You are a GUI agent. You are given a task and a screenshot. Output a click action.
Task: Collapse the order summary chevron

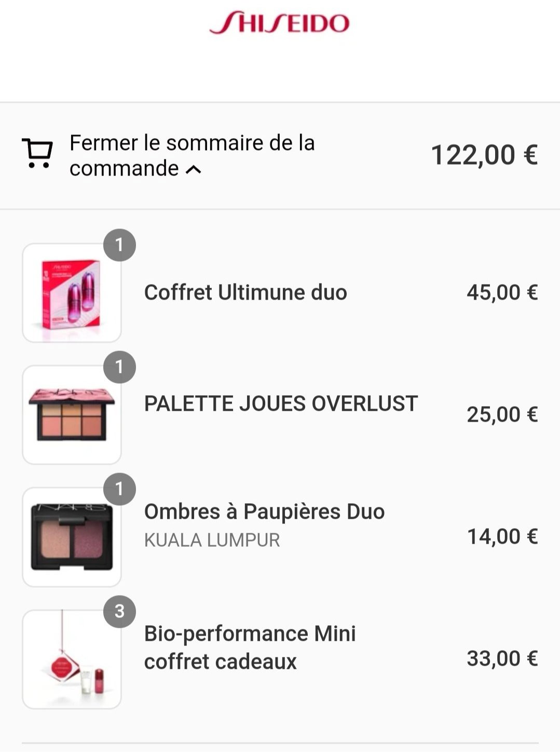194,169
